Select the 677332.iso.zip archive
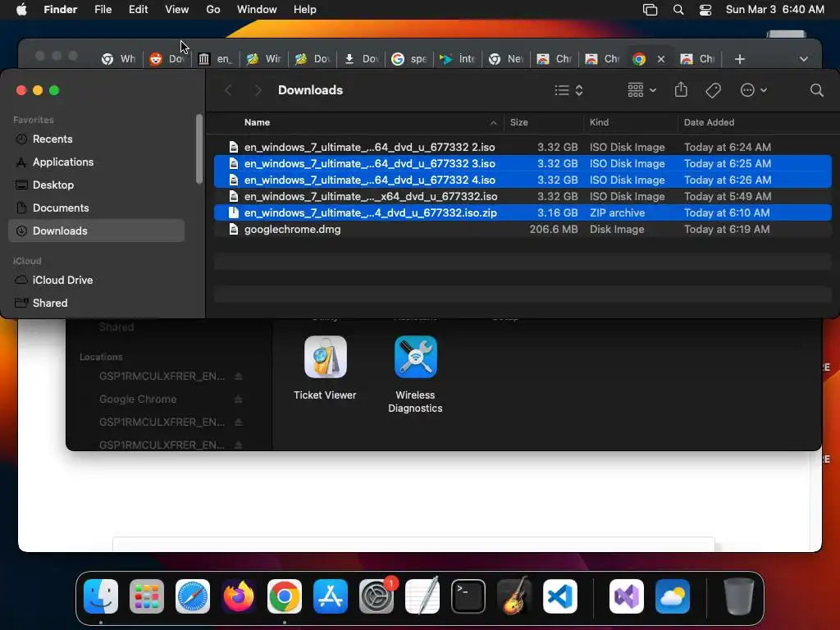The height and width of the screenshot is (630, 840). click(523, 213)
